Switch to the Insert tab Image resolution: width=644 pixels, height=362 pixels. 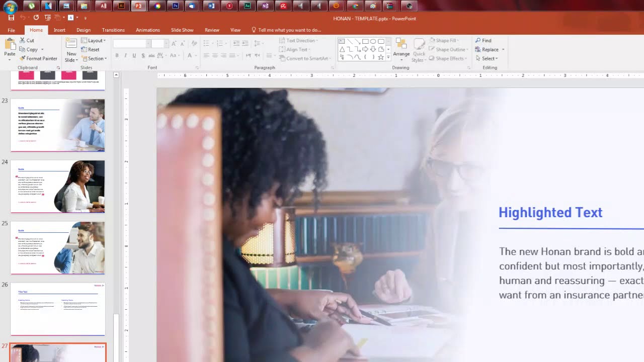tap(59, 30)
